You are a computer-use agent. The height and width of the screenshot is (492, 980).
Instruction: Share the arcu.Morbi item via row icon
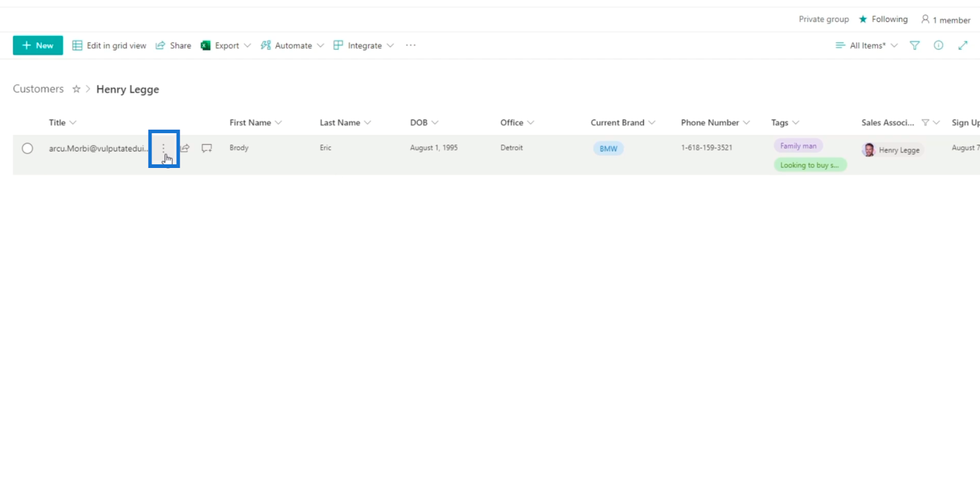tap(185, 148)
